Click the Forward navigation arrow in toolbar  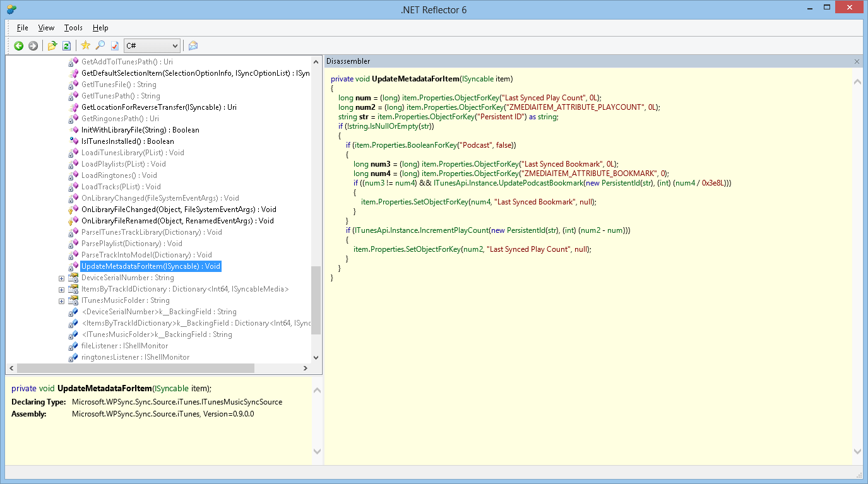coord(33,45)
